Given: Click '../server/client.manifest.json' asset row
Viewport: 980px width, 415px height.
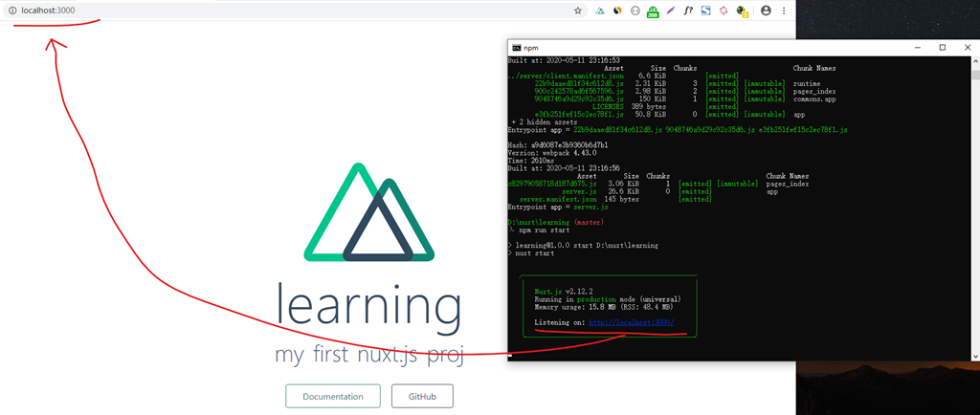Looking at the screenshot, I should pyautogui.click(x=625, y=76).
